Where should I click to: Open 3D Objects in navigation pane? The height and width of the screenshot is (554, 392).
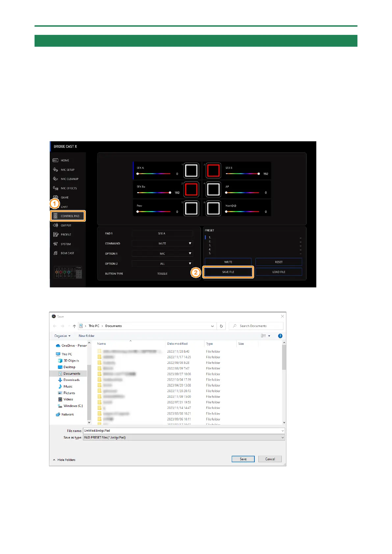[68, 361]
